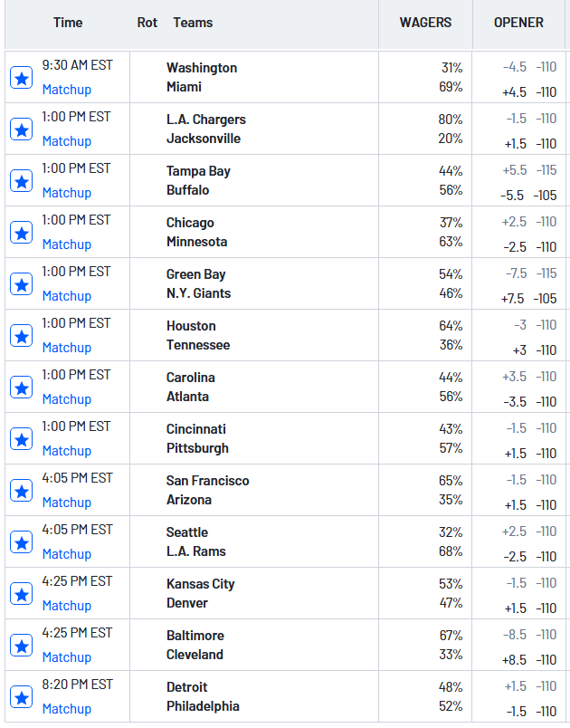This screenshot has height=728, width=570.
Task: Star the Houston vs Tennessee game
Action: pos(22,336)
